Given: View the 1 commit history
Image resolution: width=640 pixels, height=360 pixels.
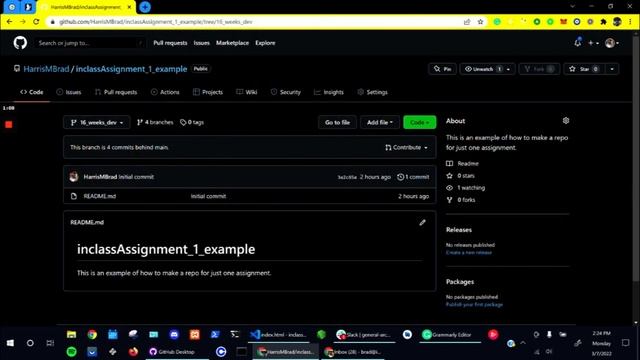Looking at the screenshot, I should pyautogui.click(x=413, y=177).
